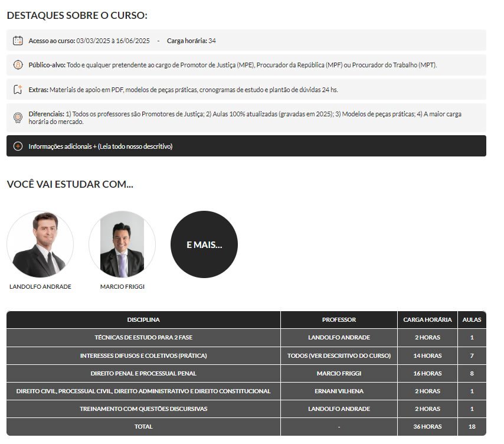
Task: Click the LANDOLFO ANDRADE name under photo
Action: coord(40,286)
